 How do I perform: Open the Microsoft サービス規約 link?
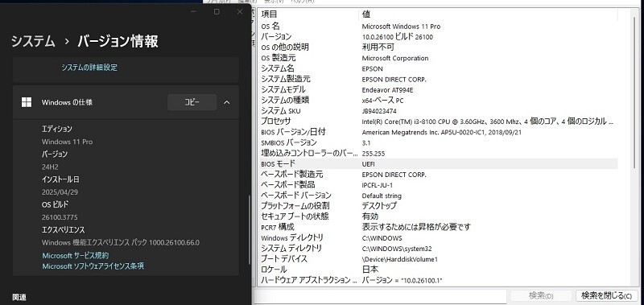point(75,255)
